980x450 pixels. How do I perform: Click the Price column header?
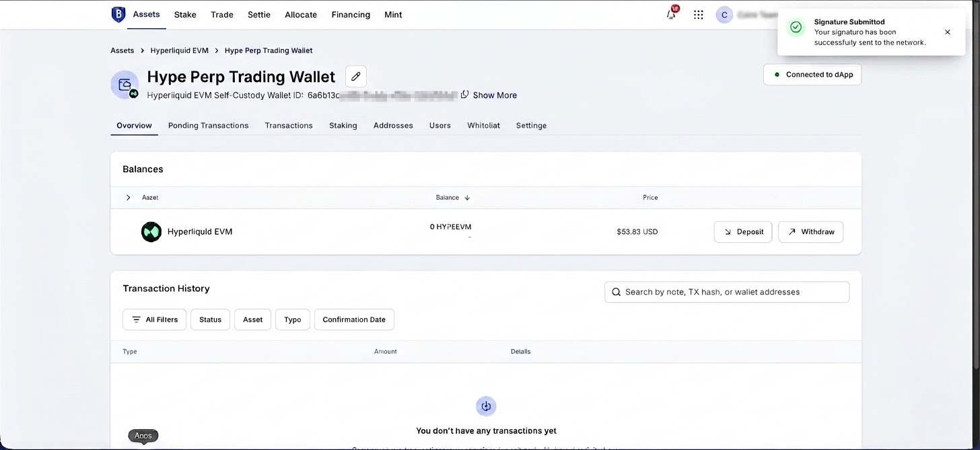pos(650,198)
